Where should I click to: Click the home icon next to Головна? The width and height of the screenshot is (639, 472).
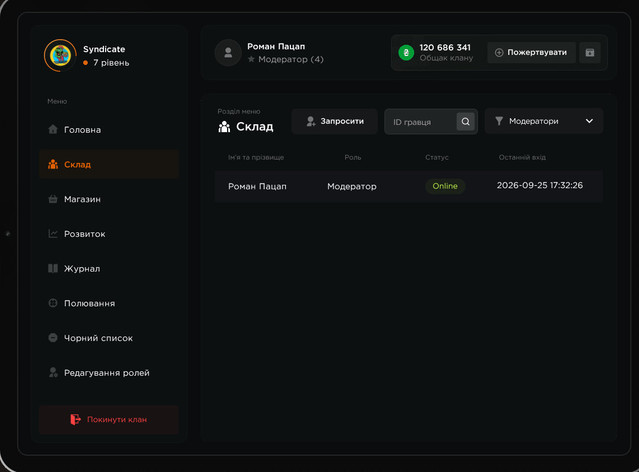click(53, 130)
